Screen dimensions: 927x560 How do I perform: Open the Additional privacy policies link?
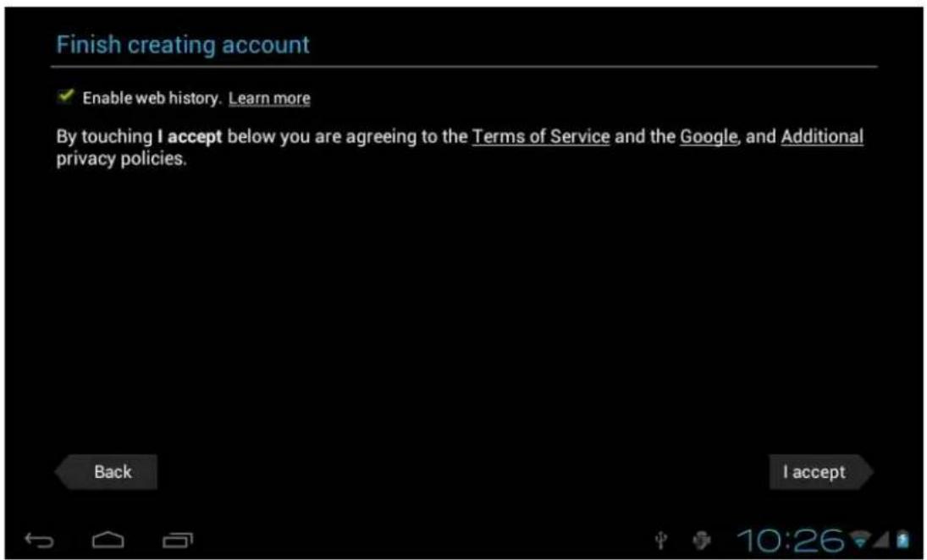[821, 137]
